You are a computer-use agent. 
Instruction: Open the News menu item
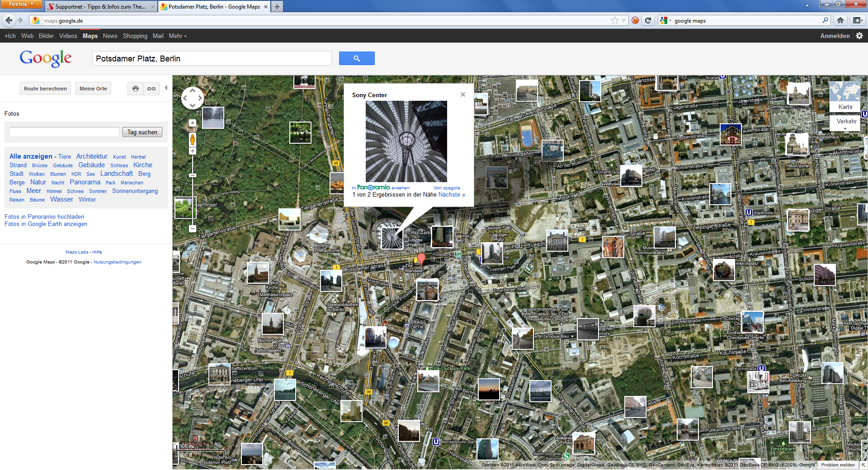pyautogui.click(x=110, y=36)
